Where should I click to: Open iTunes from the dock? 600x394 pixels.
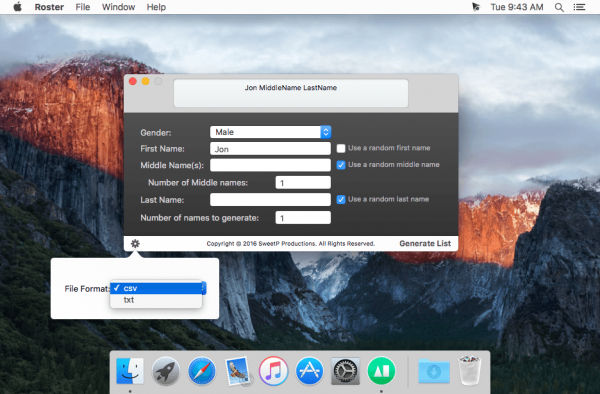273,371
